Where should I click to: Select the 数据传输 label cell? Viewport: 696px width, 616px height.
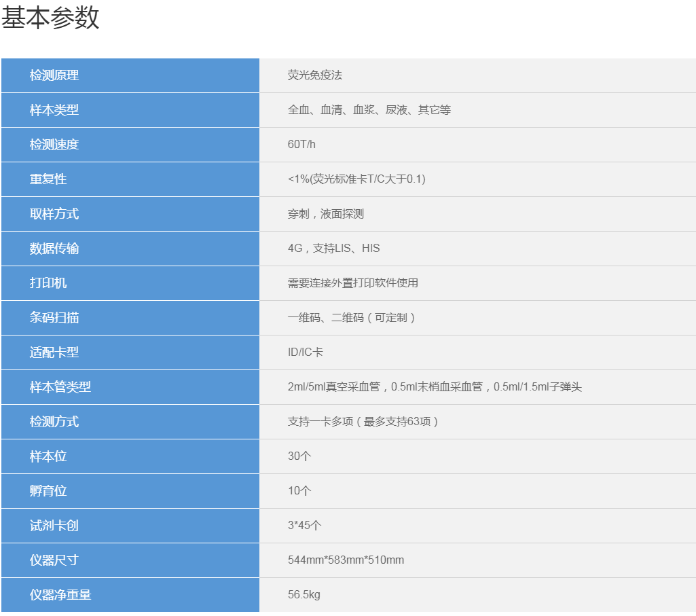pyautogui.click(x=130, y=249)
